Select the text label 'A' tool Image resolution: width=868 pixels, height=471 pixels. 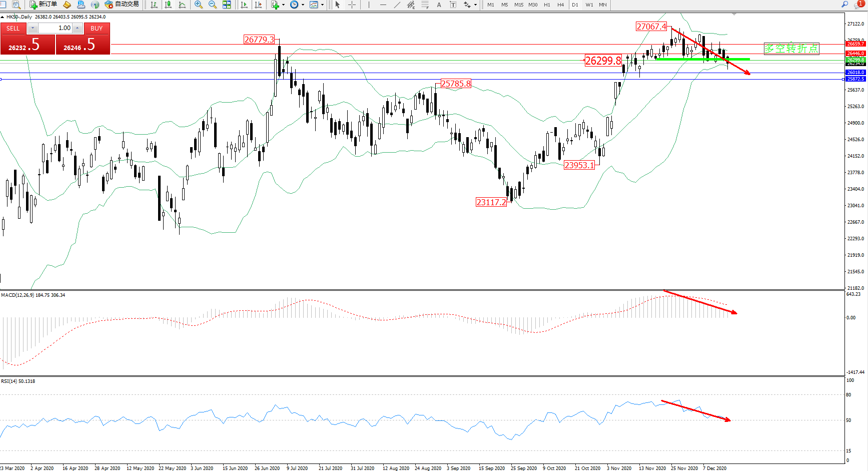point(439,5)
